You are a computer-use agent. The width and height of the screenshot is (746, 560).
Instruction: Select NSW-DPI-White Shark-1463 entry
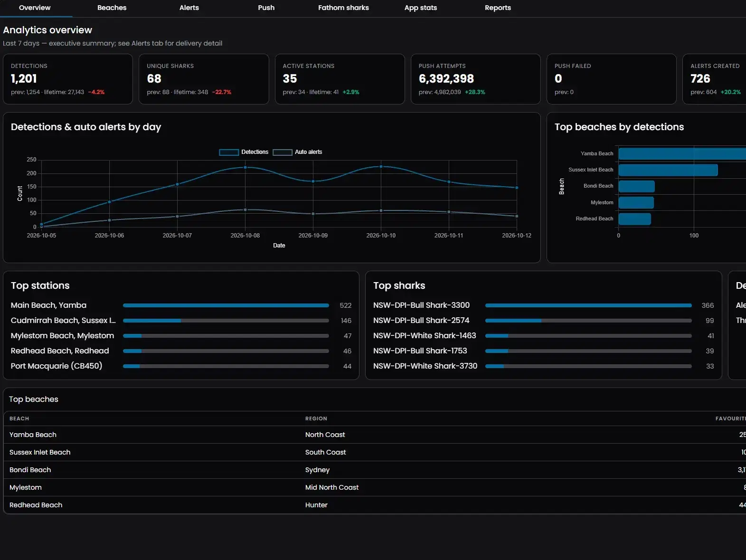(x=543, y=336)
